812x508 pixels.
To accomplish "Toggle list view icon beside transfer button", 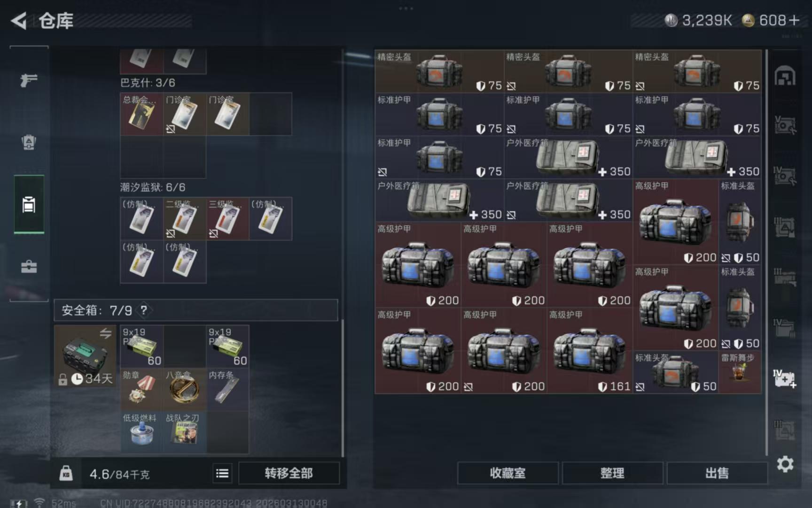I will pyautogui.click(x=222, y=473).
